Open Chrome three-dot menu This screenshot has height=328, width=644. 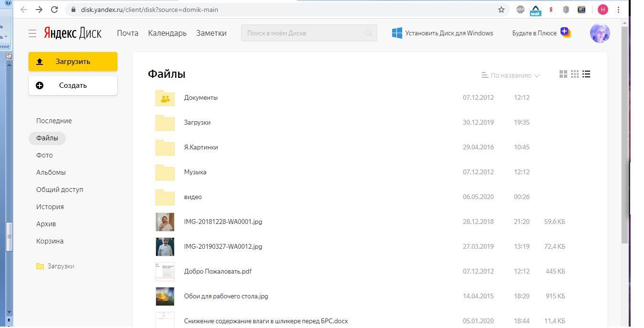(619, 10)
